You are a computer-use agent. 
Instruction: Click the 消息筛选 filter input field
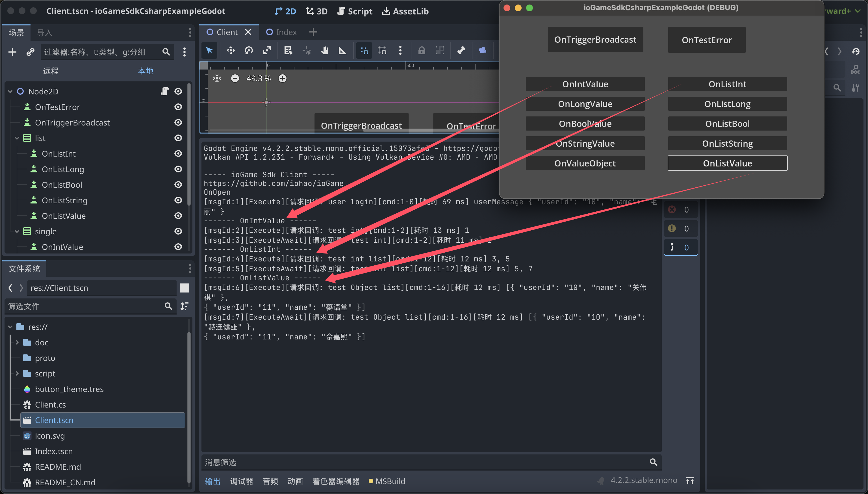point(424,462)
